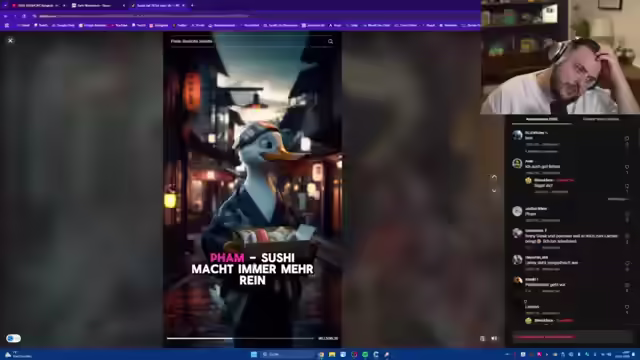Image resolution: width=640 pixels, height=360 pixels.
Task: Go to next video with down arrow
Action: [494, 190]
